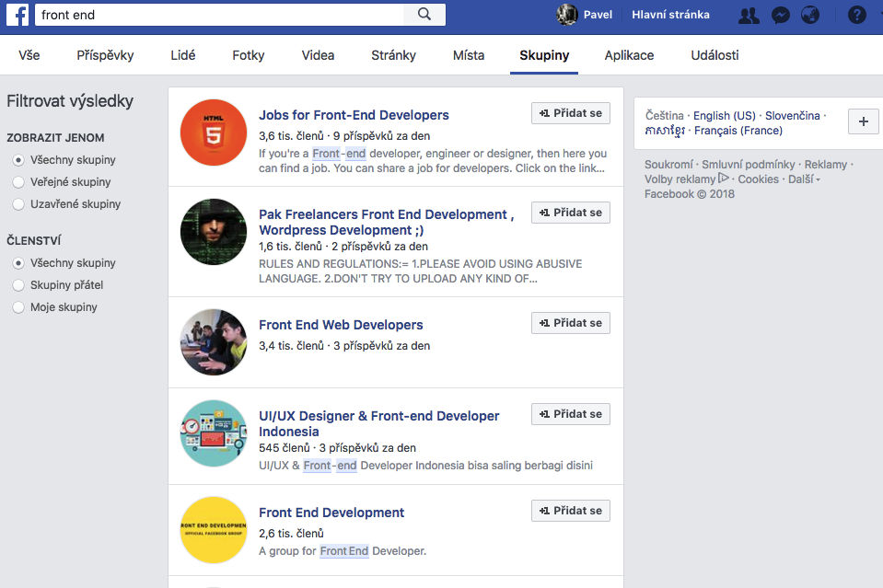Viewport: 883px width, 588px height.
Task: Go to Hlavní stránka
Action: coord(670,15)
